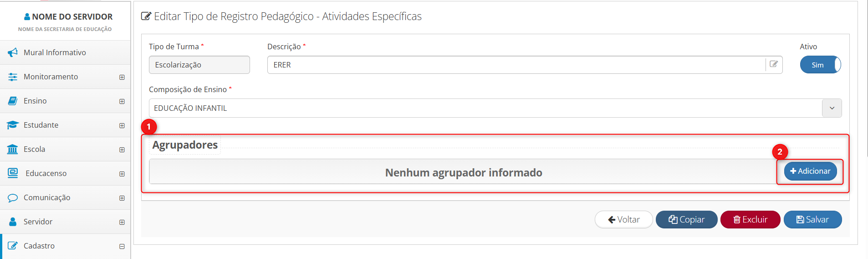This screenshot has height=259, width=868.
Task: Open Mural Informativo from sidebar
Action: coord(55,52)
